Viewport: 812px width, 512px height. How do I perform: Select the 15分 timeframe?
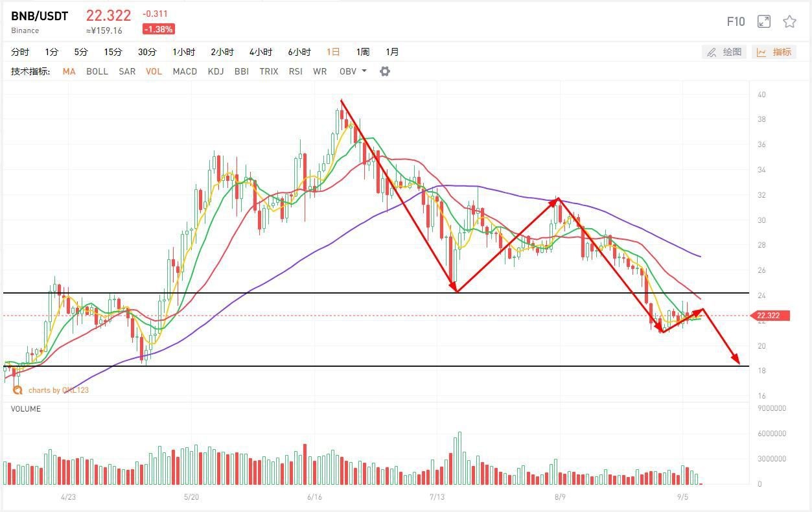[113, 52]
